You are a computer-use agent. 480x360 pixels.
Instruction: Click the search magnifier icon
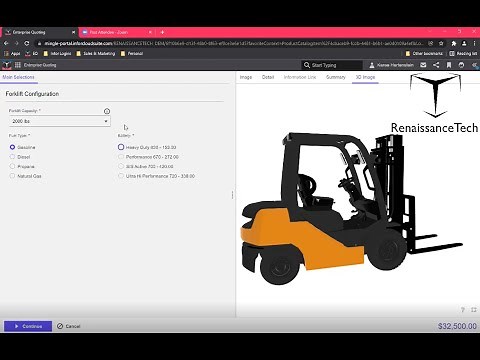(x=307, y=65)
